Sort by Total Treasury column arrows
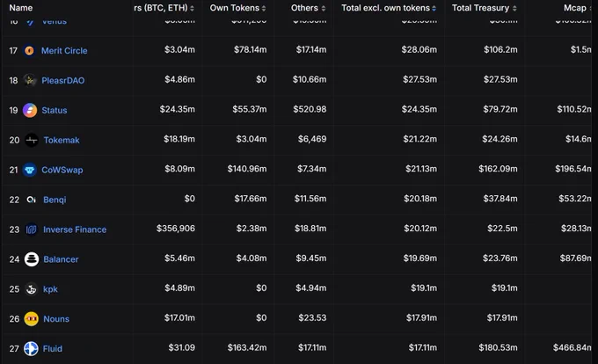This screenshot has width=598, height=364. (x=514, y=9)
